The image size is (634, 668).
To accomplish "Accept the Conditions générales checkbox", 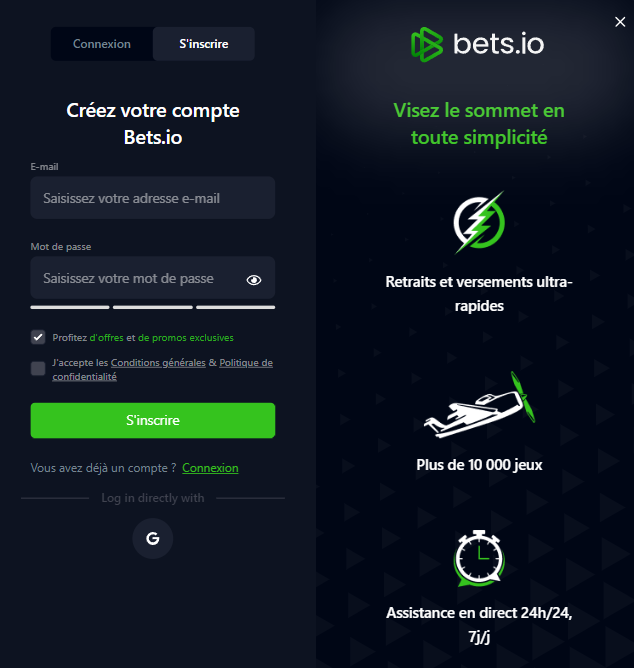I will point(38,369).
